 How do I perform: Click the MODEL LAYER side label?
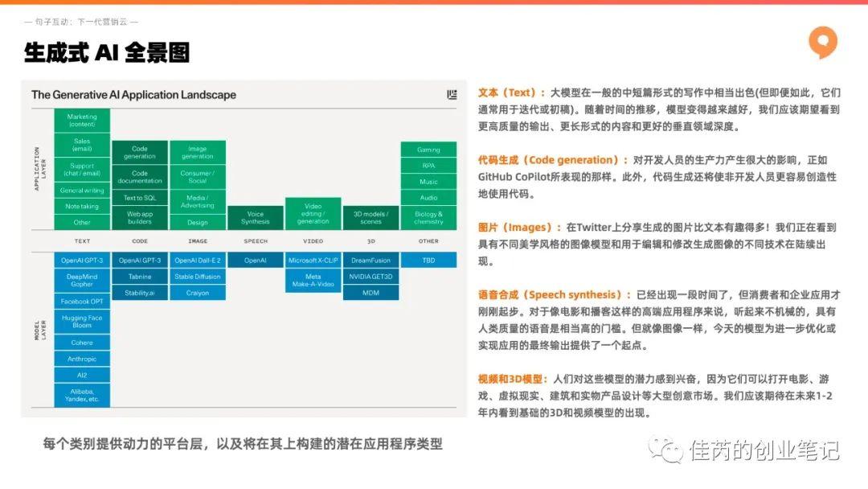[x=40, y=330]
